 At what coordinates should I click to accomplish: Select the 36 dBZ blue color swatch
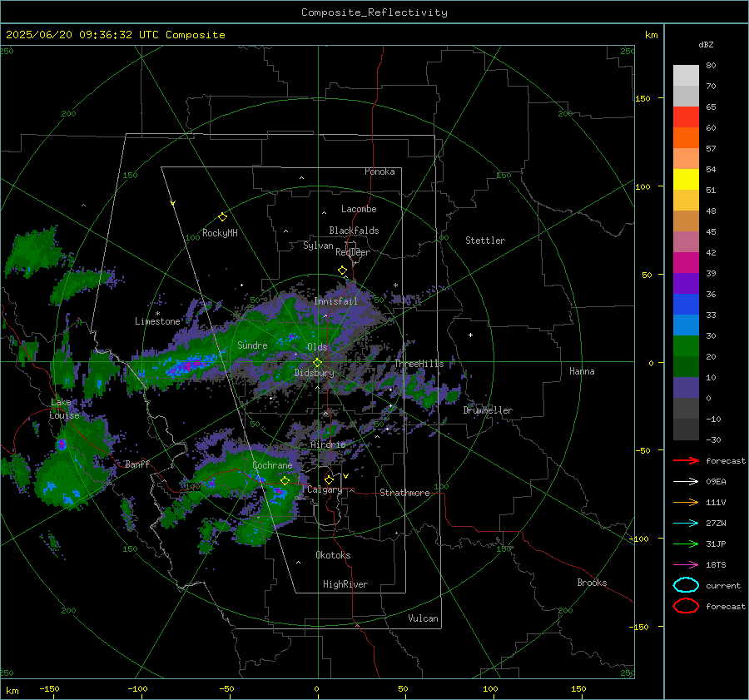(x=686, y=304)
